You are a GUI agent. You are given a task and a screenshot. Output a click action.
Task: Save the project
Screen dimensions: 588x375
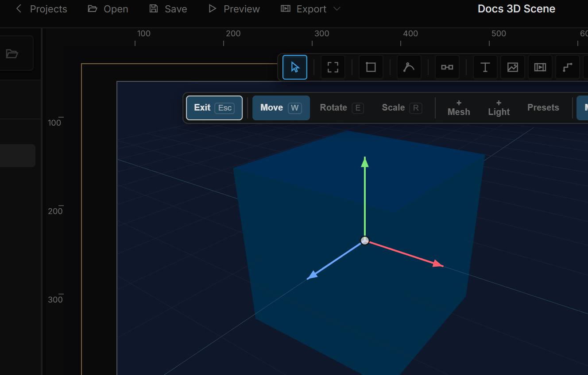(x=168, y=9)
